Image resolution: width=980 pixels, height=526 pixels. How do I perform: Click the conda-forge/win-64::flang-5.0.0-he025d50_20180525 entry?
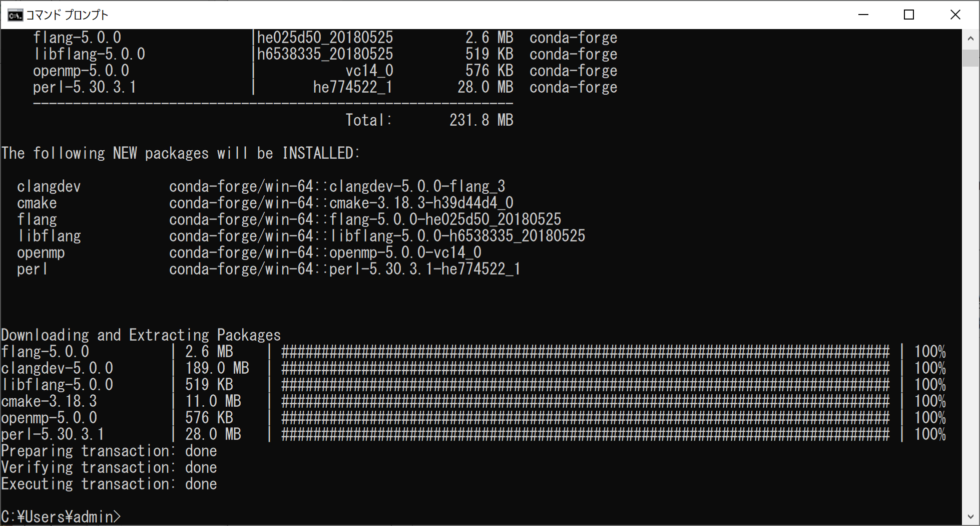(x=365, y=219)
